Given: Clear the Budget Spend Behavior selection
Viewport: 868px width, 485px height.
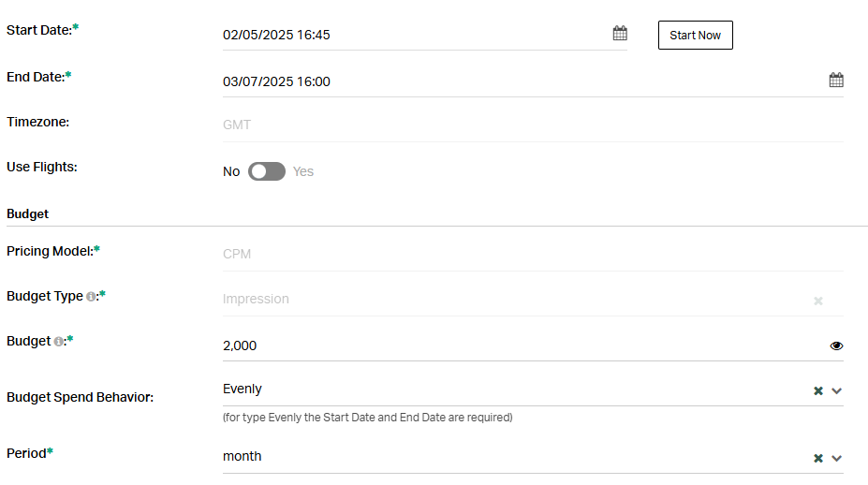Looking at the screenshot, I should (818, 390).
